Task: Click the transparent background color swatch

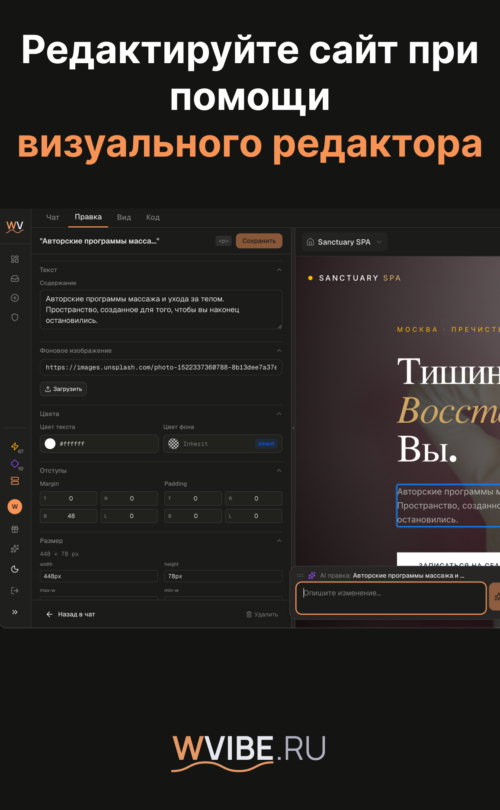Action: click(174, 444)
